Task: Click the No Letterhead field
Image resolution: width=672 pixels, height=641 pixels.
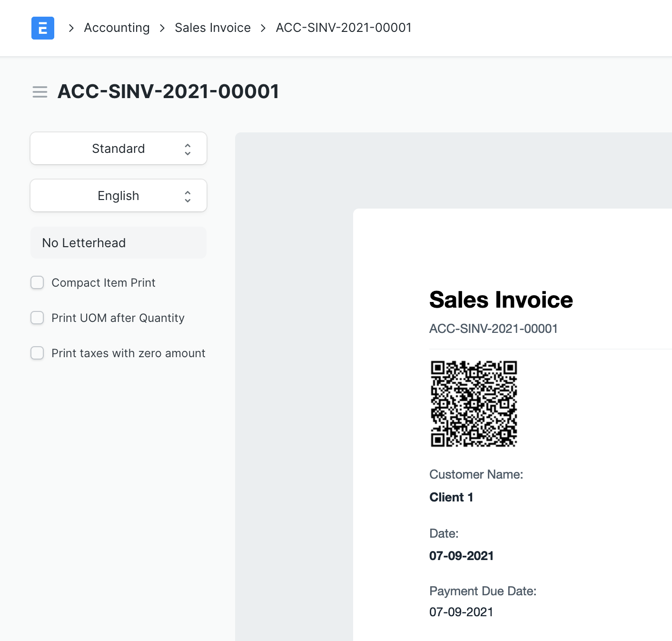Action: point(119,243)
